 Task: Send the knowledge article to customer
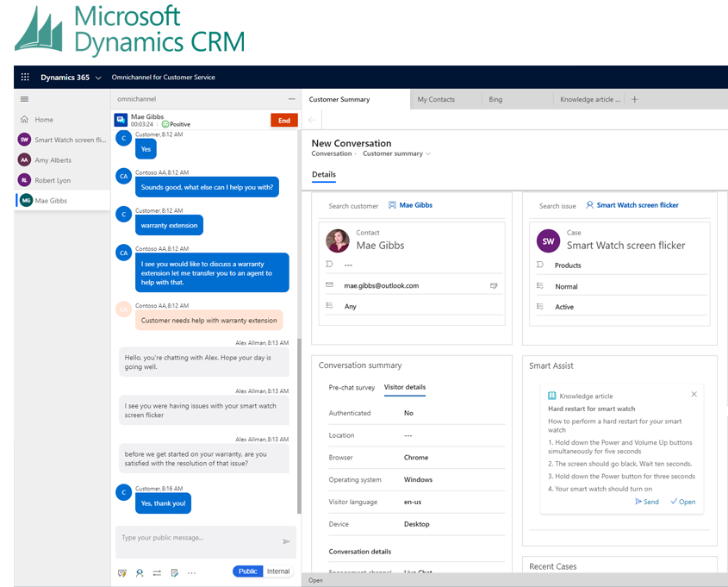647,502
